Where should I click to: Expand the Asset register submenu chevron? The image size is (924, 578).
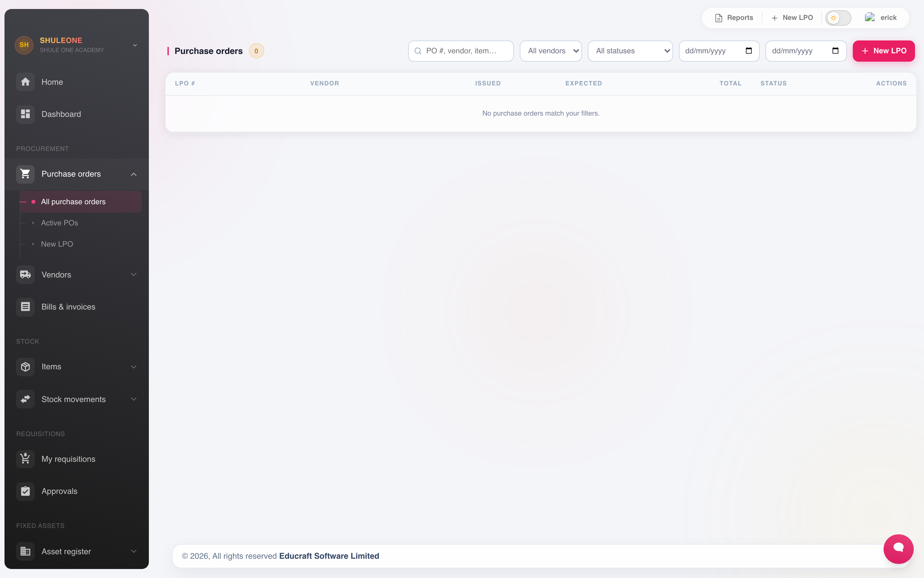tap(134, 551)
